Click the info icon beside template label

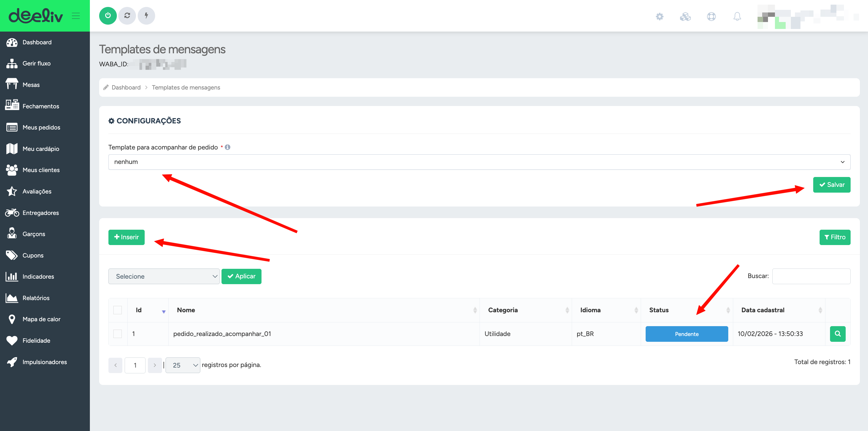coord(228,147)
